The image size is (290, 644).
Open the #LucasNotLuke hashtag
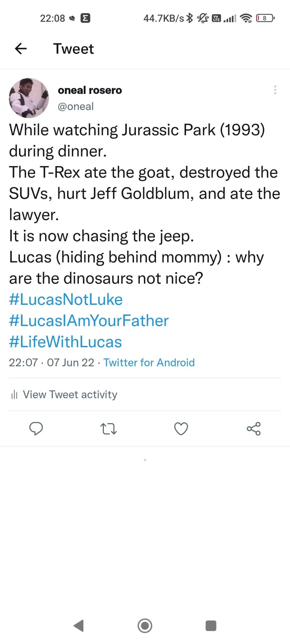66,299
